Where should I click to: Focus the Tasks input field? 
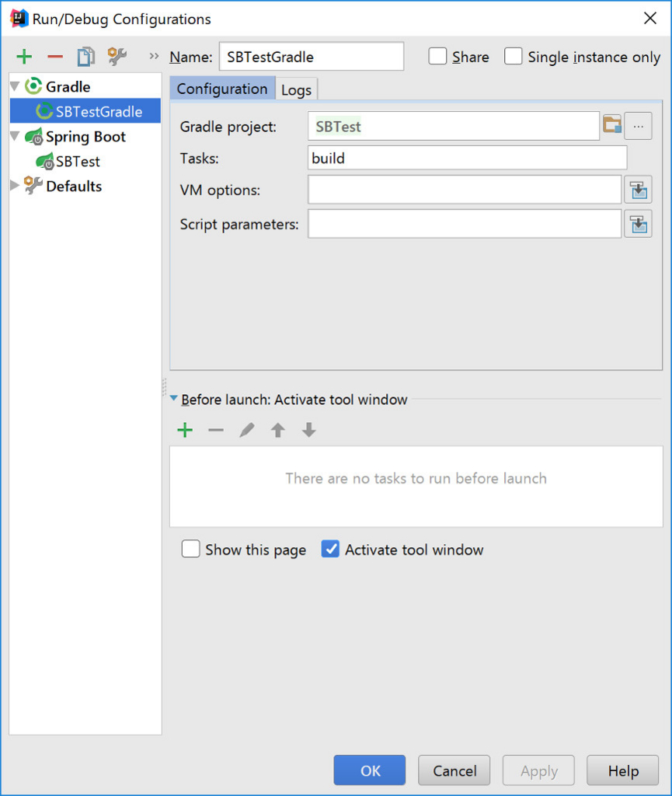[x=467, y=158]
